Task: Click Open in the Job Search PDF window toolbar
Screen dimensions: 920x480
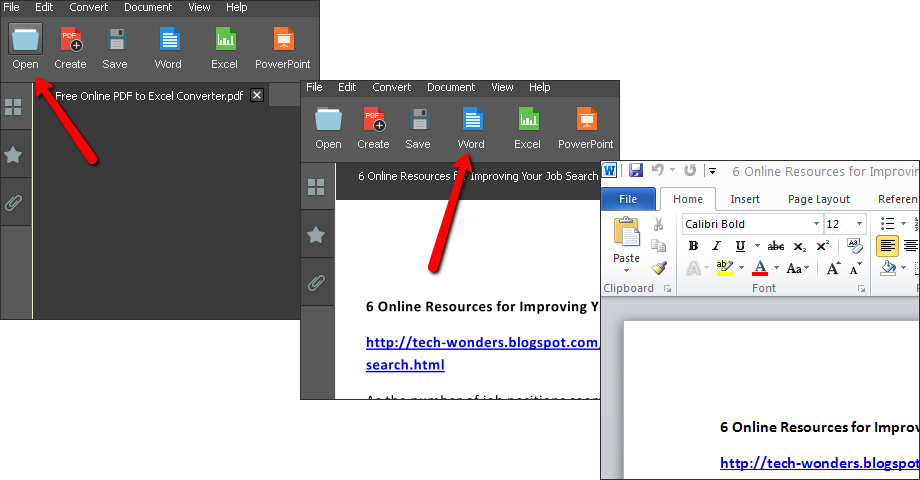Action: 328,127
